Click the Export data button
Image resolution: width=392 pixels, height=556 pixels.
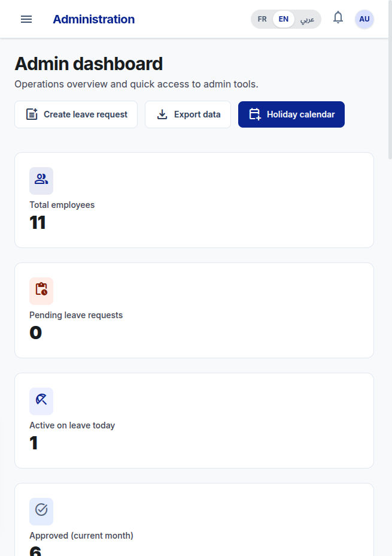point(188,114)
